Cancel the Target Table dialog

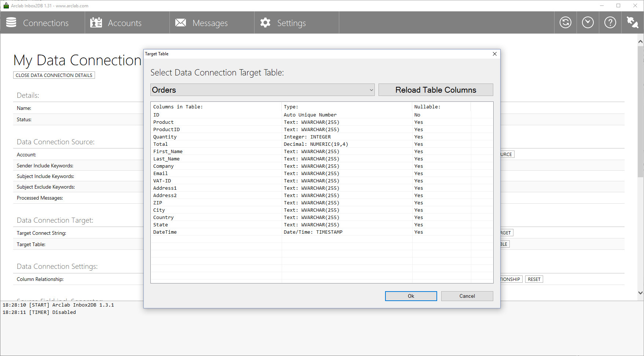pos(467,296)
